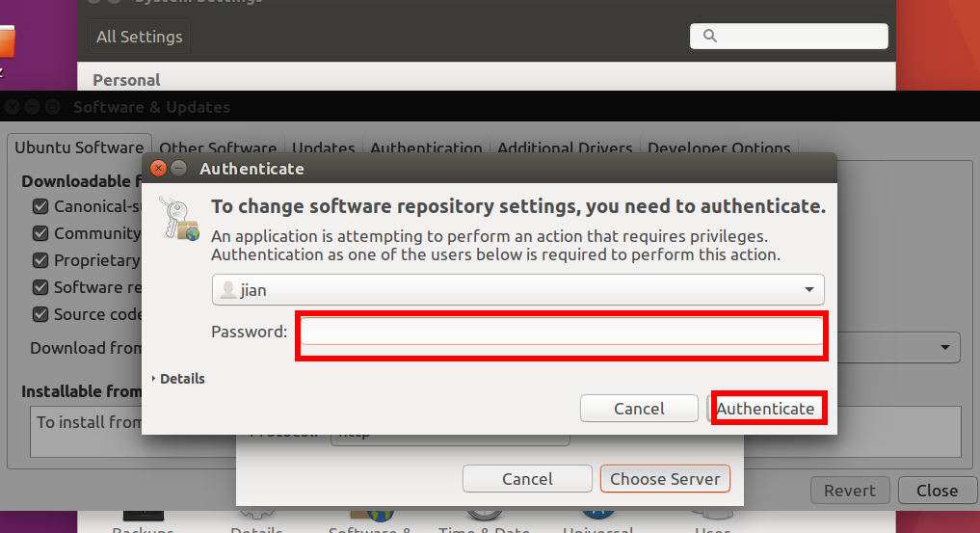Image resolution: width=980 pixels, height=533 pixels.
Task: Click Revert in Software & Updates
Action: [849, 491]
